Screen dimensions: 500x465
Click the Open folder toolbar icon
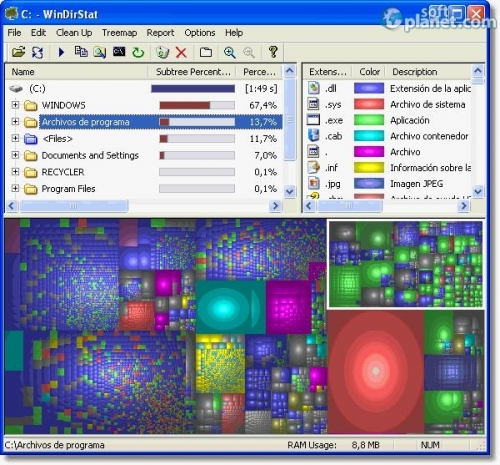(19, 52)
